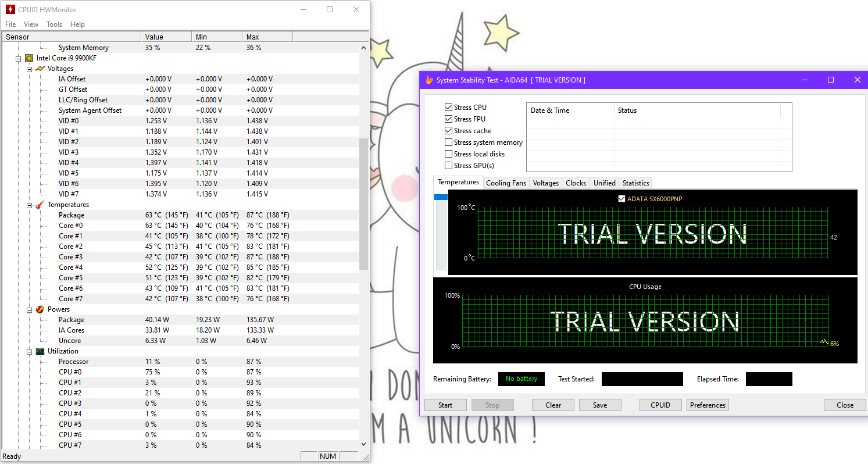Toggle Stress FPU checkbox
Image resolution: width=868 pixels, height=464 pixels.
[448, 119]
